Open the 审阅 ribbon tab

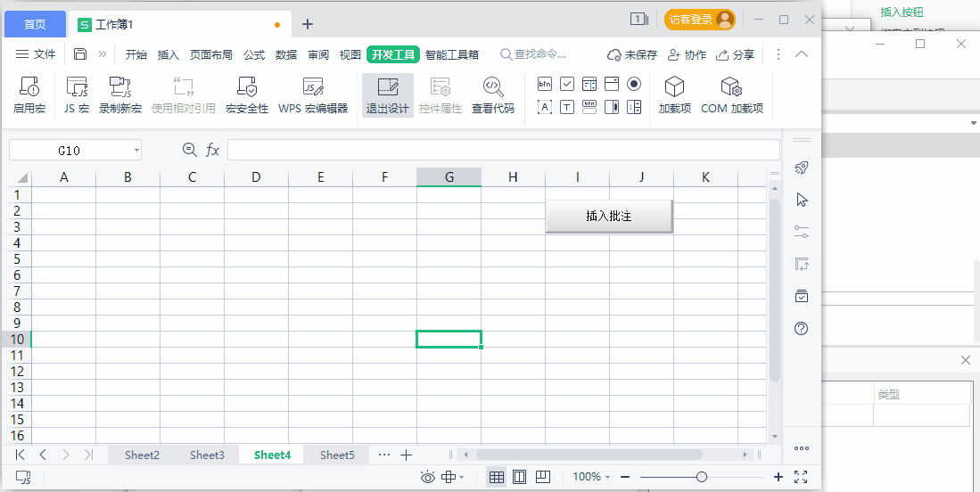pos(318,55)
